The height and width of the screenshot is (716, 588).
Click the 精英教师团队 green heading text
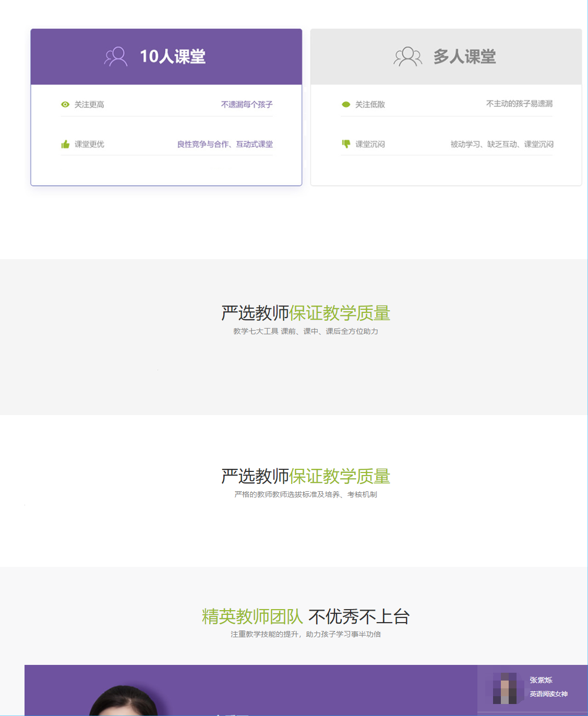pyautogui.click(x=252, y=616)
